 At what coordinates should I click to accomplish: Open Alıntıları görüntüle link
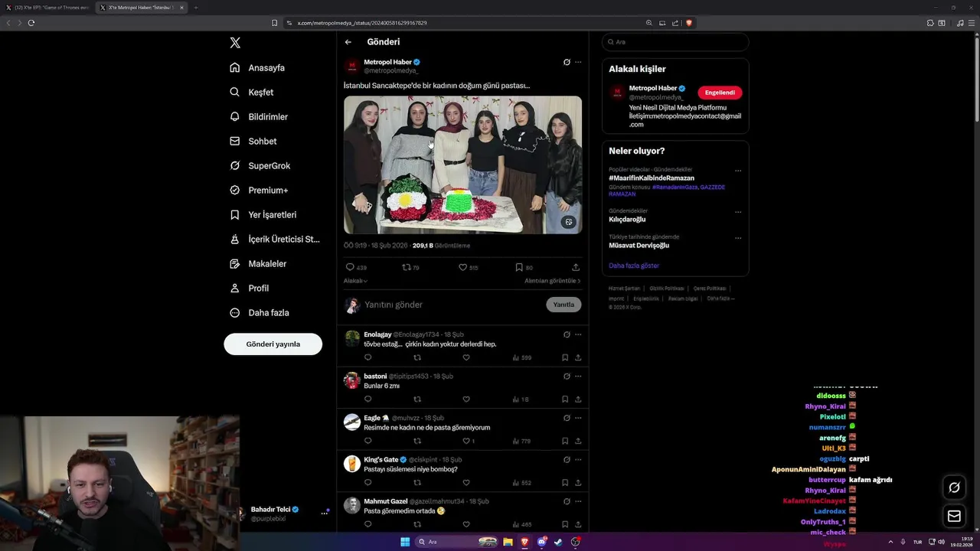[552, 281]
